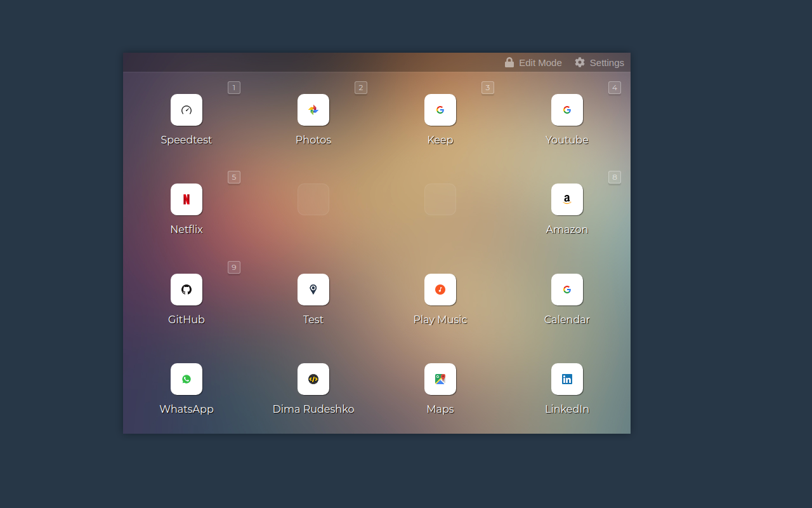Launch the Netflix N icon
Image resolution: width=812 pixels, height=508 pixels.
[187, 199]
